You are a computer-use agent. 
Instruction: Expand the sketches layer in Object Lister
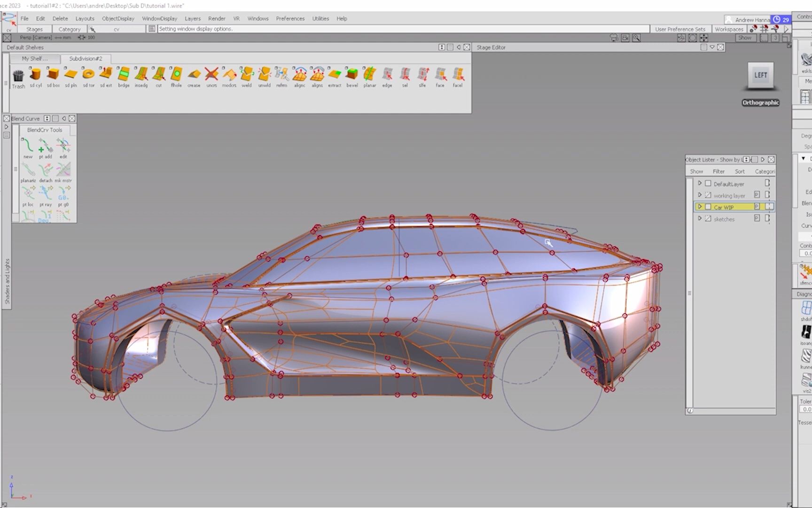pyautogui.click(x=700, y=218)
